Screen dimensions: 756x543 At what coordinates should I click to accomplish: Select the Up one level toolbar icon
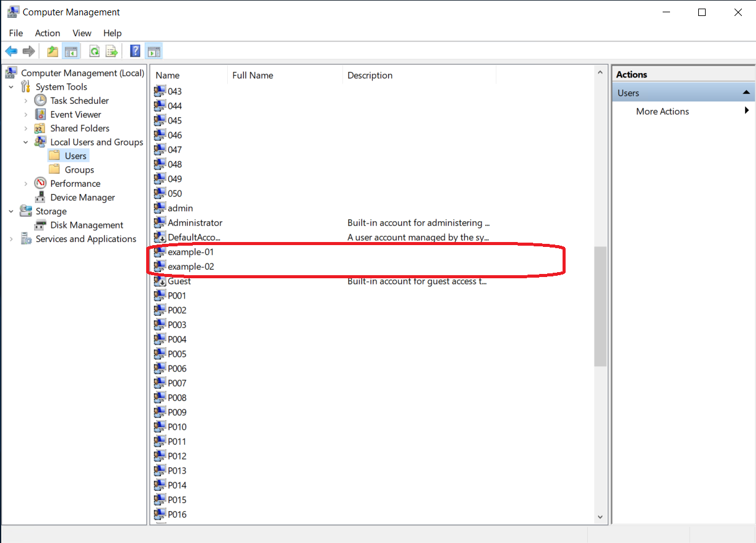[x=52, y=50]
